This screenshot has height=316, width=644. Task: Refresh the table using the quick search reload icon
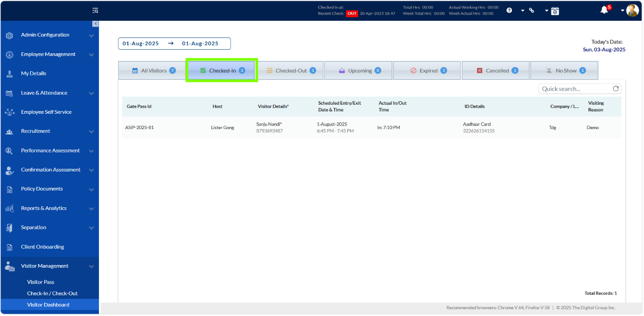click(x=616, y=88)
